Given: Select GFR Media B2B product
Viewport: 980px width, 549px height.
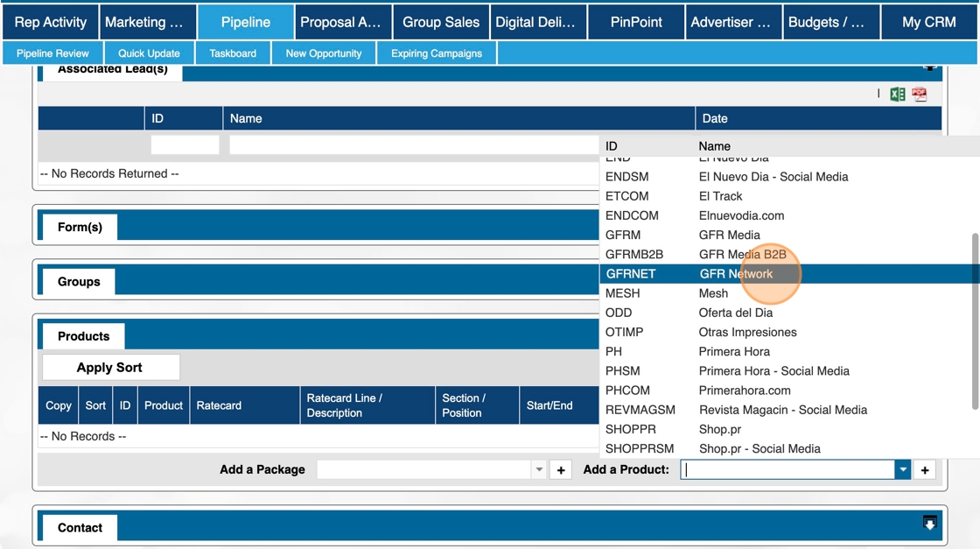Looking at the screenshot, I should (789, 255).
